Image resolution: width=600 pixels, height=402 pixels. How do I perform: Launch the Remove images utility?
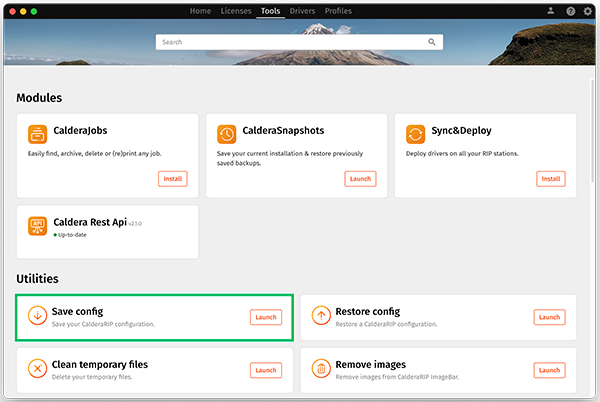[x=549, y=370]
